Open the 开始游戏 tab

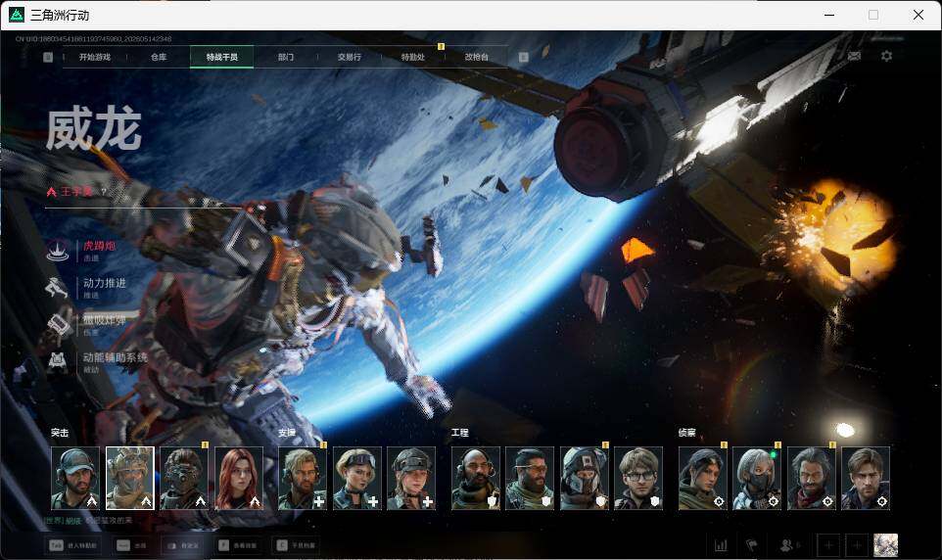click(x=95, y=57)
